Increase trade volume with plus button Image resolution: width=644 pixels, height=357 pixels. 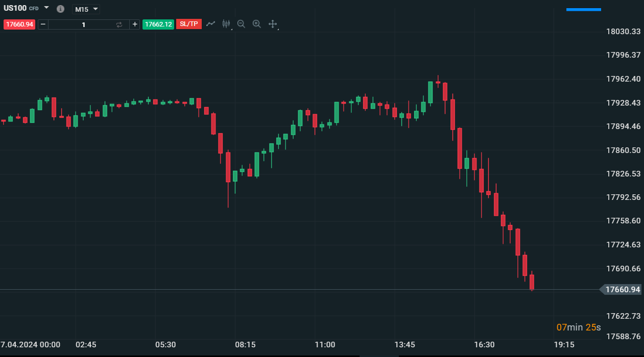point(135,24)
